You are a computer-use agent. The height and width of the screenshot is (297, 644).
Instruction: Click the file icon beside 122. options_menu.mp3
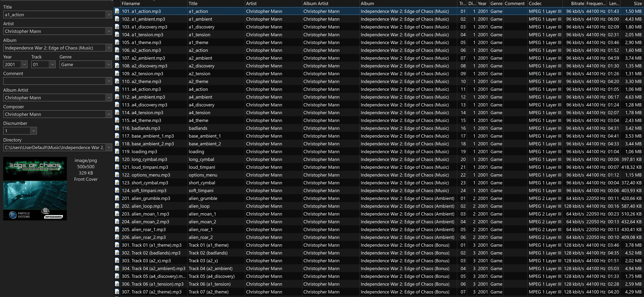click(117, 175)
